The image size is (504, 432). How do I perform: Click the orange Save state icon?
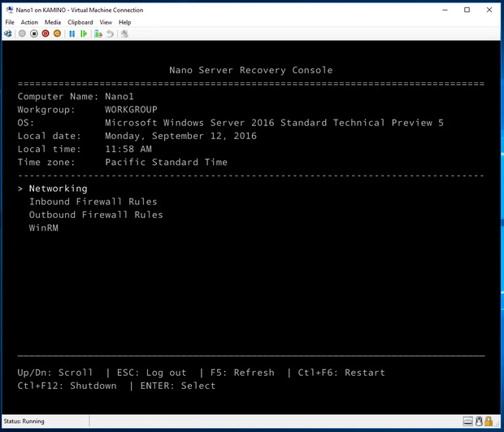[x=57, y=34]
